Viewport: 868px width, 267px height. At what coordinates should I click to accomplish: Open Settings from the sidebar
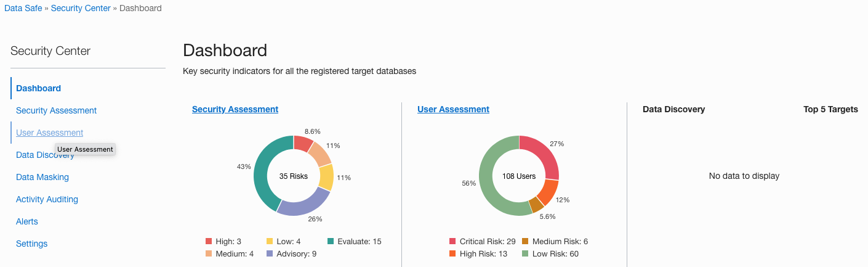[31, 244]
